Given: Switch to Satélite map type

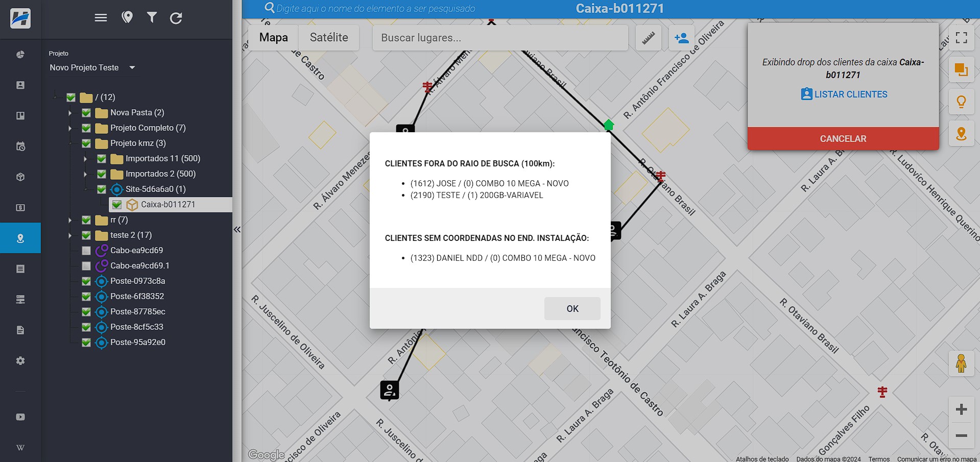Looking at the screenshot, I should (329, 38).
